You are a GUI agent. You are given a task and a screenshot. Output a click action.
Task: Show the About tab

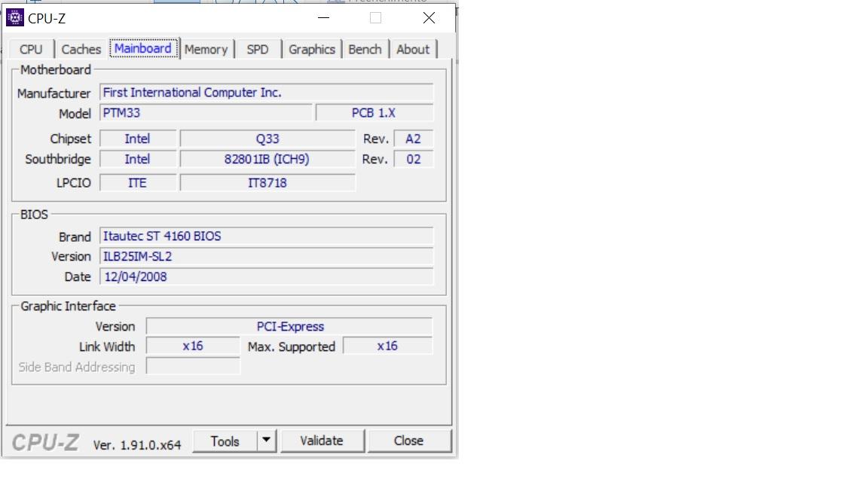413,49
